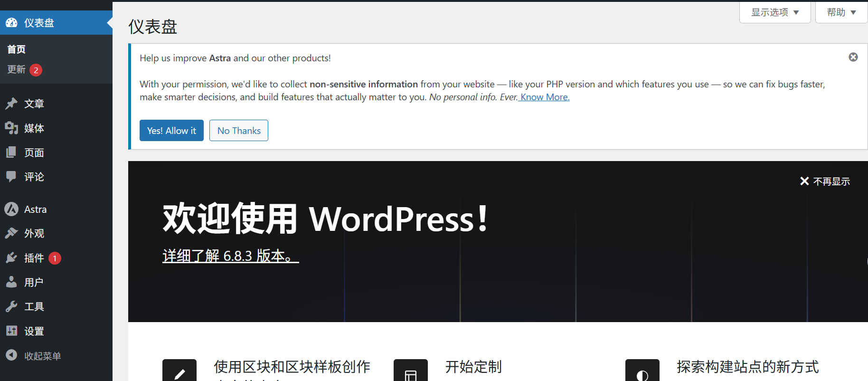Click the 开始定制 heading
Image resolution: width=868 pixels, height=381 pixels.
click(473, 367)
